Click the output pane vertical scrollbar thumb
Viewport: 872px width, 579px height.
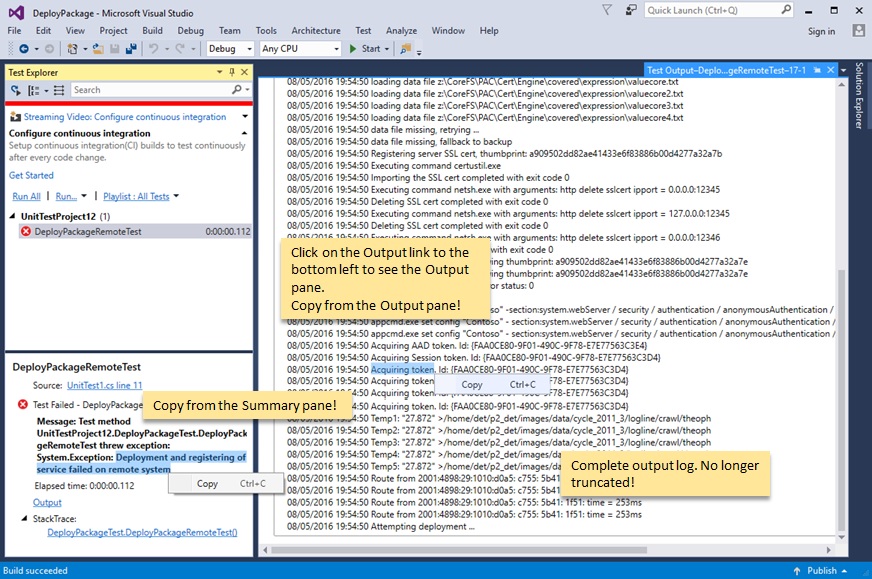841,399
